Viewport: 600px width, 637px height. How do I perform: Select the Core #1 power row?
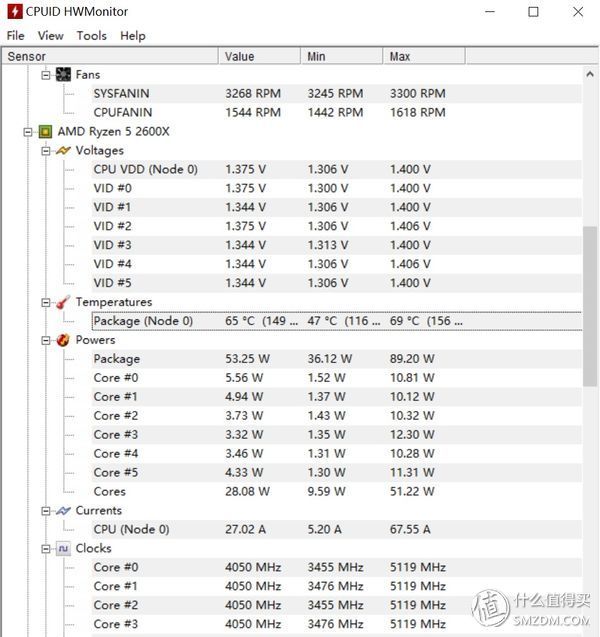pos(337,397)
